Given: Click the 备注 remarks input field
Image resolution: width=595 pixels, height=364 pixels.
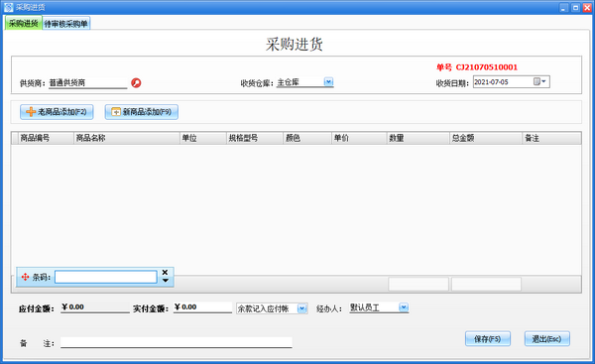Looking at the screenshot, I should click(x=177, y=342).
